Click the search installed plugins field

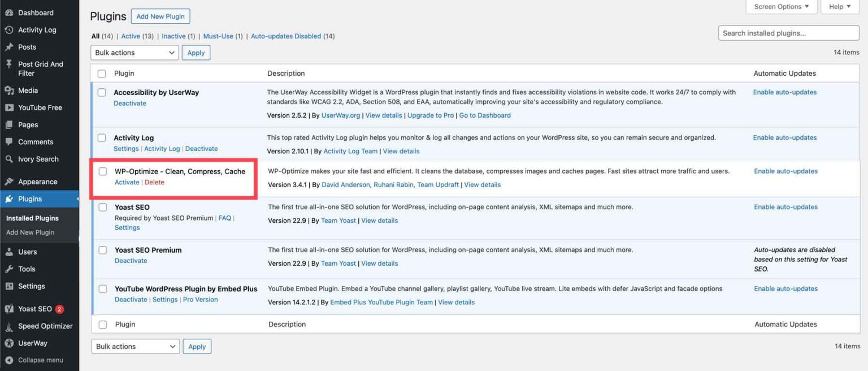[x=788, y=32]
